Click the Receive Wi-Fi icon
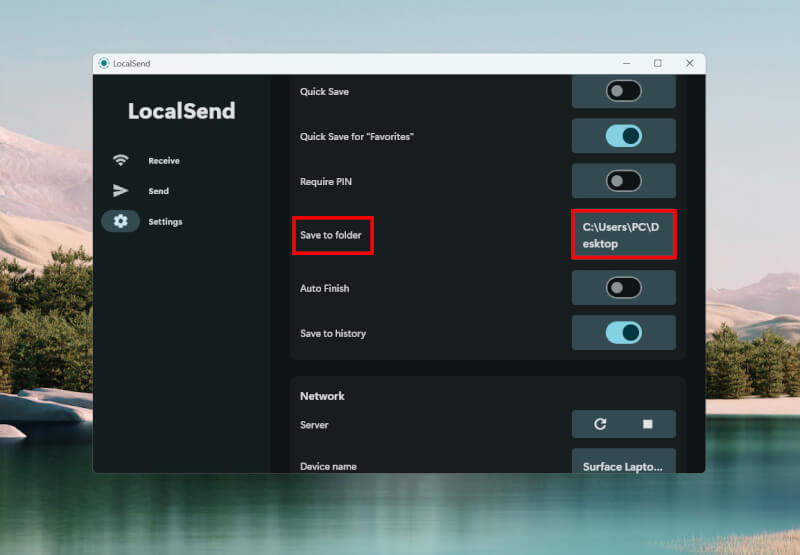 click(120, 160)
